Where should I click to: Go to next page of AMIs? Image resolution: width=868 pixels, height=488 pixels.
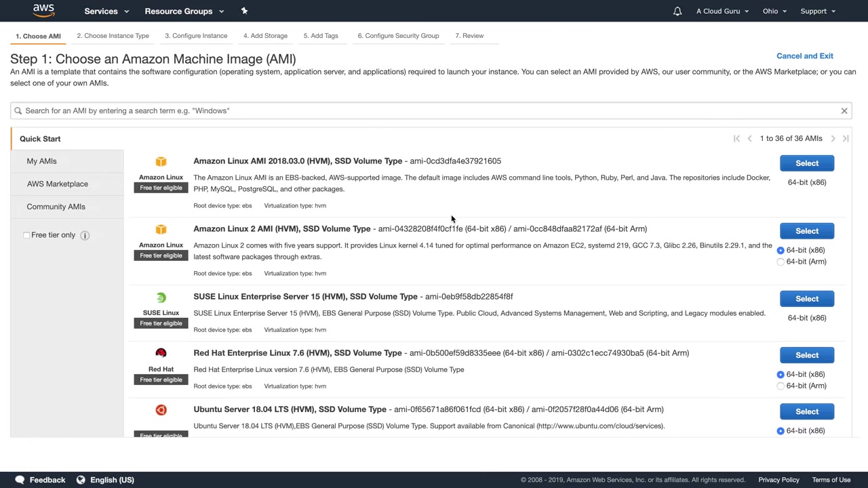[x=833, y=138]
